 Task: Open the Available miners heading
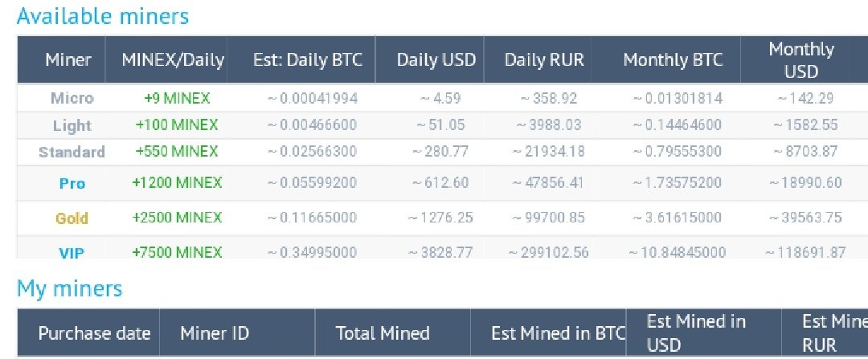[x=103, y=16]
